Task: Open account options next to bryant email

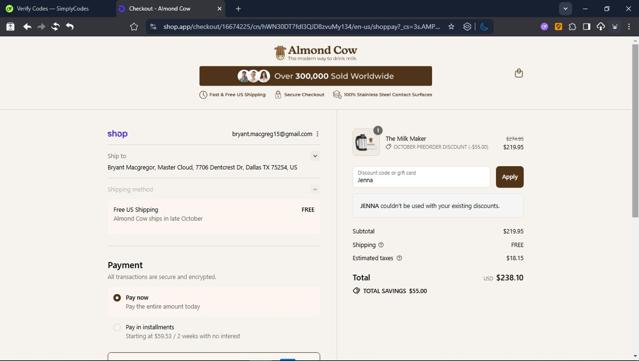Action: [317, 134]
